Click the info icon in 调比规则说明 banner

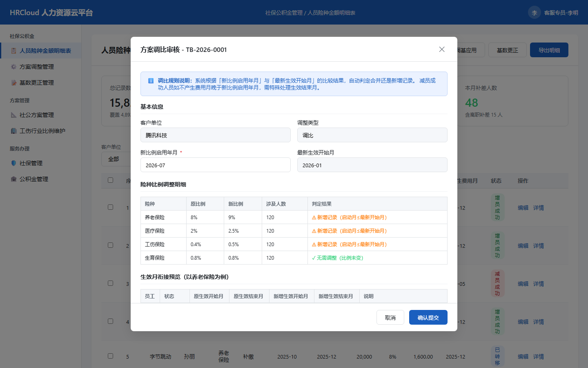pyautogui.click(x=151, y=81)
